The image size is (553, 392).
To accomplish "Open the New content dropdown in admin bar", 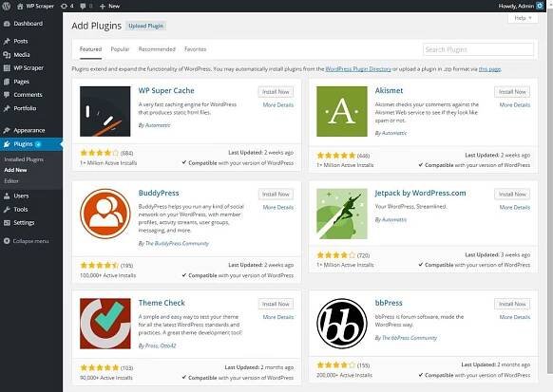I will [109, 6].
